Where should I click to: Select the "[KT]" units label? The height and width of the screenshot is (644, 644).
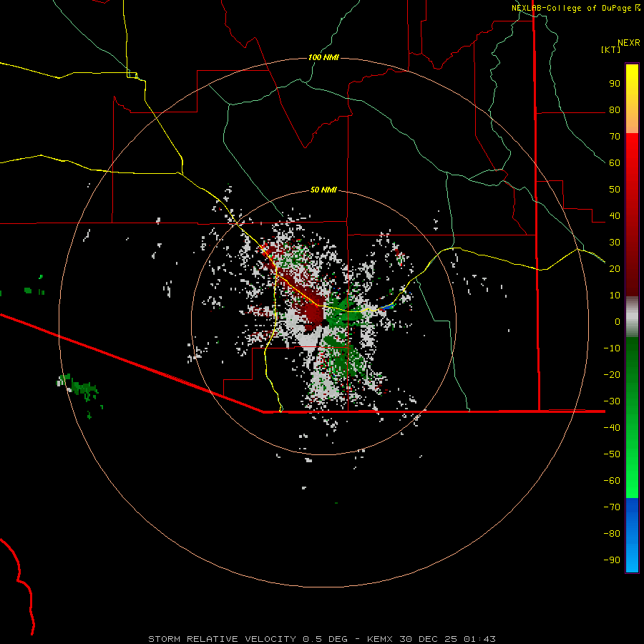pyautogui.click(x=610, y=49)
